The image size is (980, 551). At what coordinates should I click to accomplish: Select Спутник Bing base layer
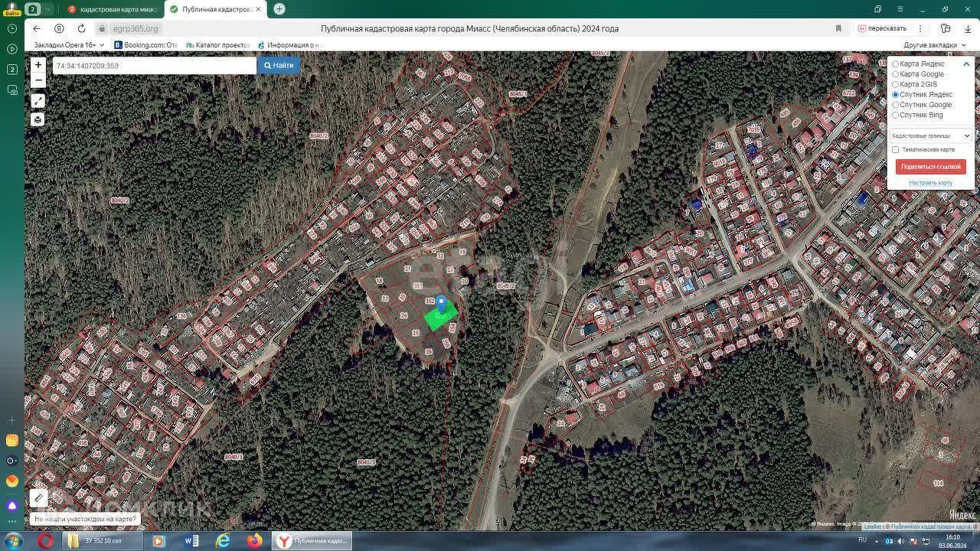(895, 115)
